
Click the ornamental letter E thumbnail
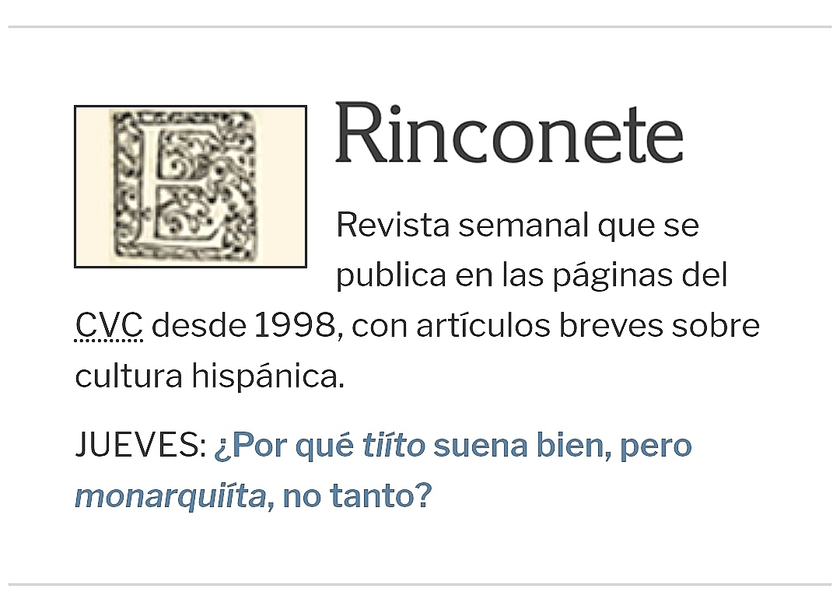[x=191, y=187]
